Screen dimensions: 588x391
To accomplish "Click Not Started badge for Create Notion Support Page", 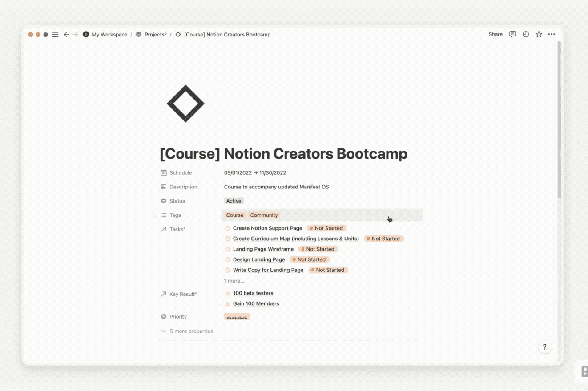I will (x=326, y=228).
